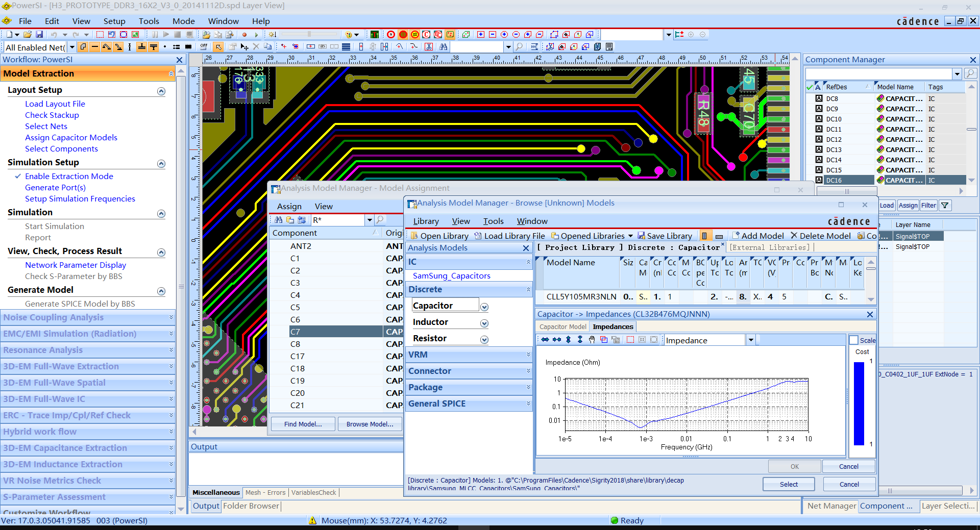Image resolution: width=980 pixels, height=530 pixels.
Task: Click the red circled C component icon
Action: pos(426,35)
